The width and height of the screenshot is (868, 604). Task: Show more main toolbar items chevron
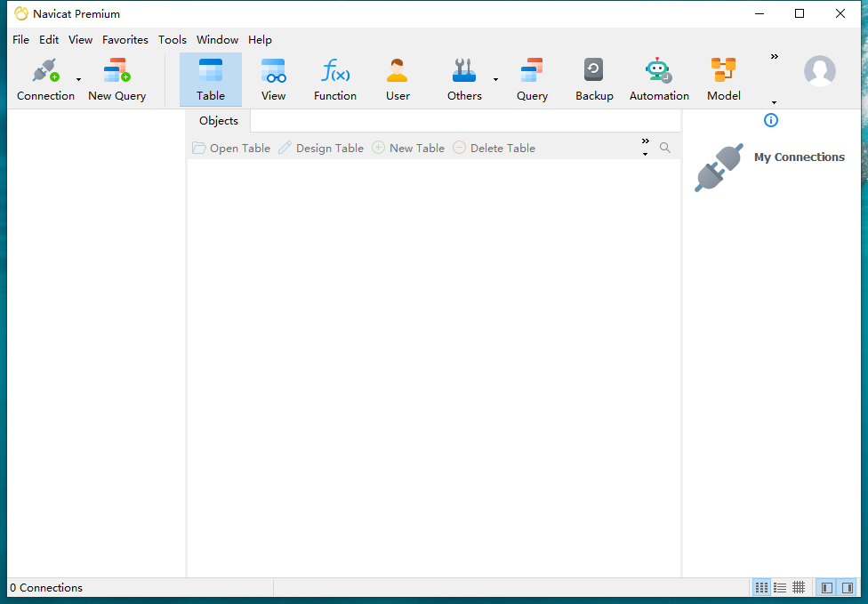click(x=774, y=56)
